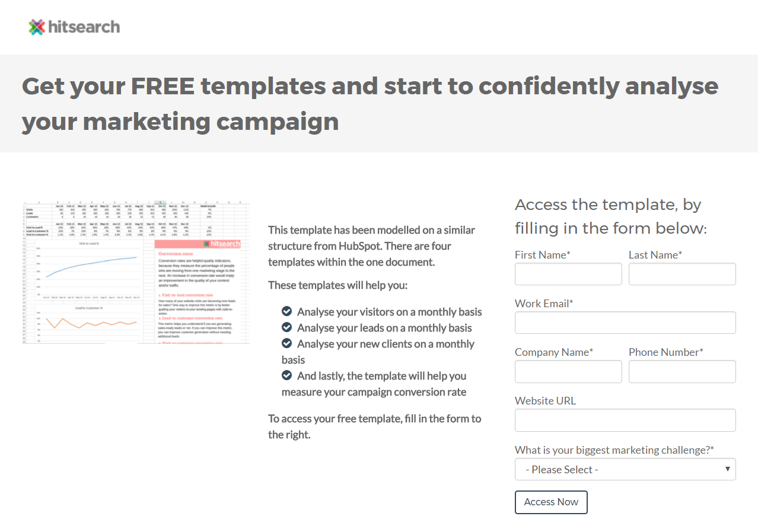Screen dimensions: 758x532
Task: Click inside the Website URL field
Action: click(x=625, y=420)
